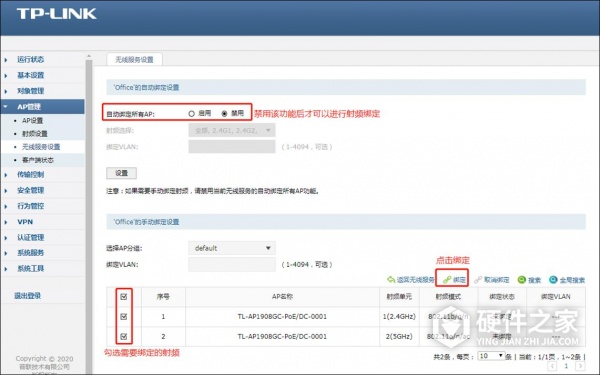The width and height of the screenshot is (600, 375).
Task: Click AP name TL-AP1908GC-PoE/DC-0001 in row 1
Action: 282,316
